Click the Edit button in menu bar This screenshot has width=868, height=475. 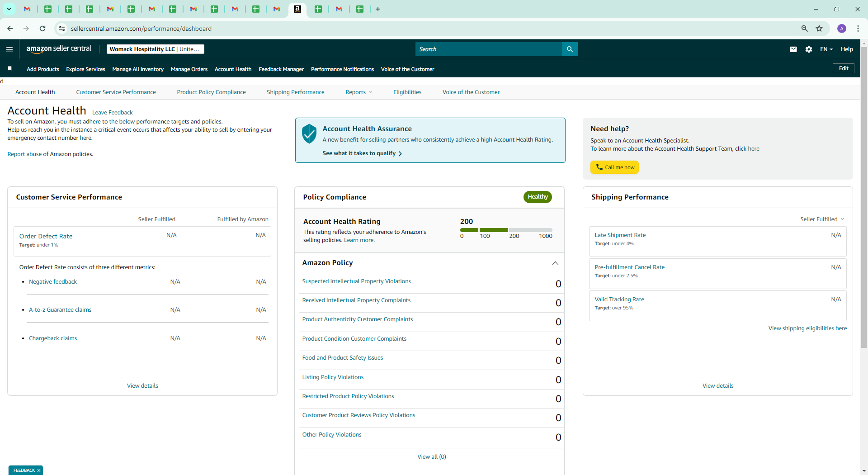(x=844, y=68)
